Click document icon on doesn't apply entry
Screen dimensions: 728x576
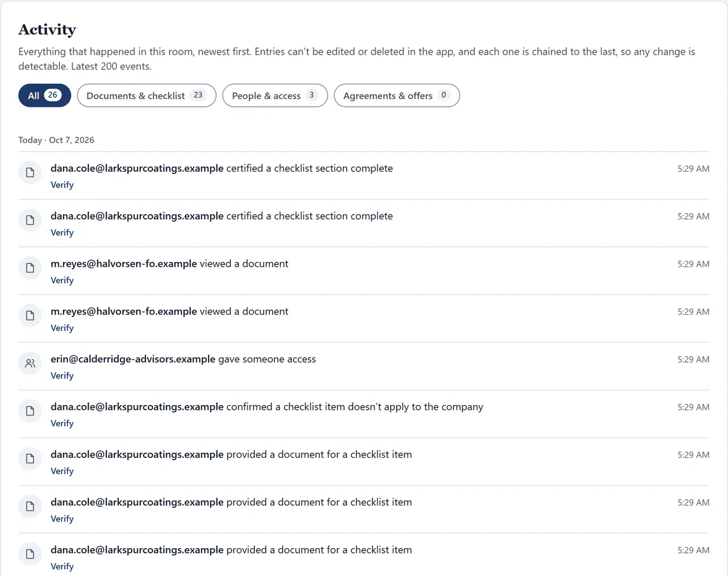(30, 412)
